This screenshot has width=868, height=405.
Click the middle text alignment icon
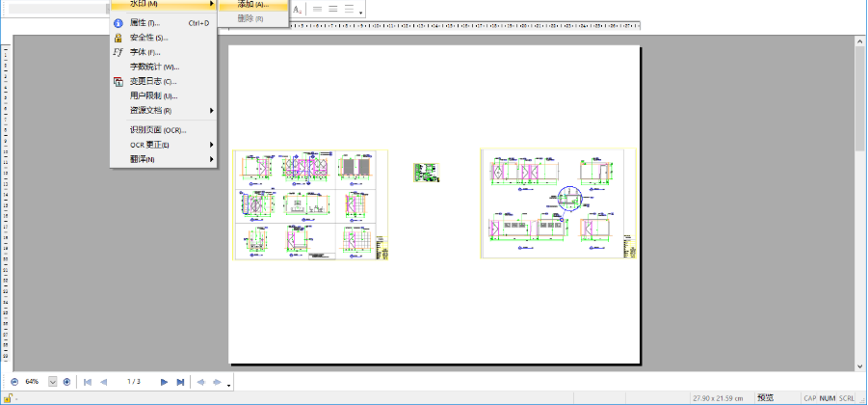[333, 10]
